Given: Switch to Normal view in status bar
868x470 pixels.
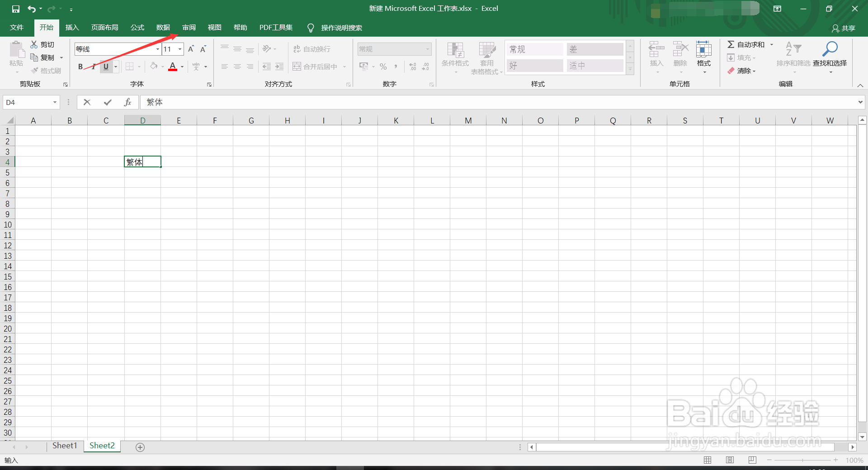Looking at the screenshot, I should 708,460.
